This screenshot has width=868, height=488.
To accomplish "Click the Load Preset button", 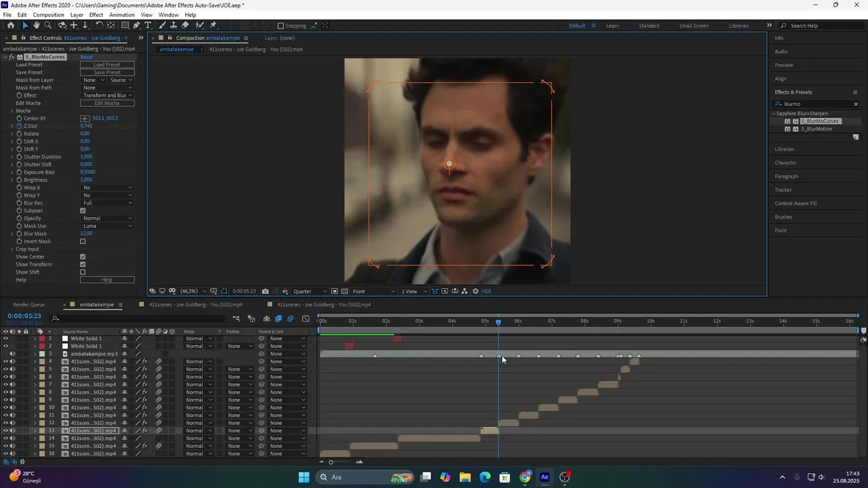I will tap(107, 64).
